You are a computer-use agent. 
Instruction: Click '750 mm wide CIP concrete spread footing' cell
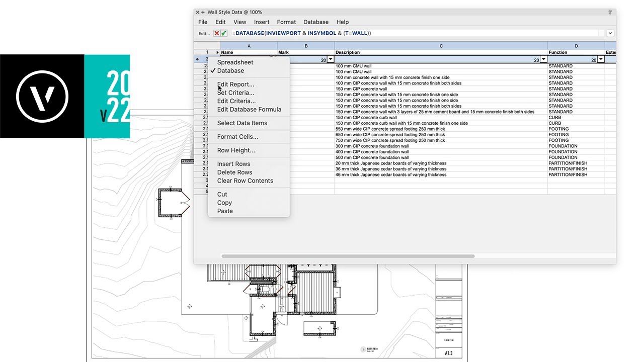pyautogui.click(x=441, y=140)
